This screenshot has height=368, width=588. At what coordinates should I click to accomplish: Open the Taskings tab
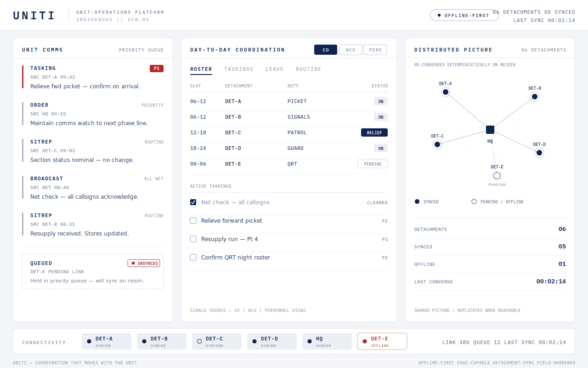[x=239, y=69]
